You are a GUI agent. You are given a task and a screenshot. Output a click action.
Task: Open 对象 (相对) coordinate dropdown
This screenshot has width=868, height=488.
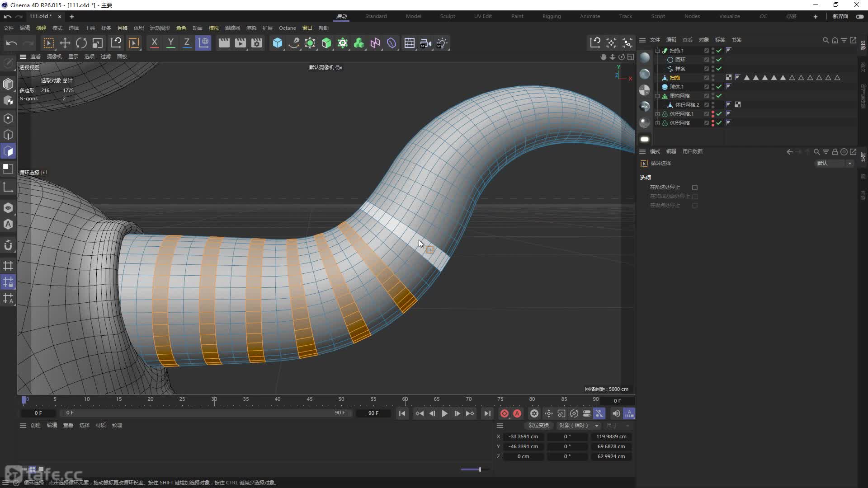coord(578,425)
